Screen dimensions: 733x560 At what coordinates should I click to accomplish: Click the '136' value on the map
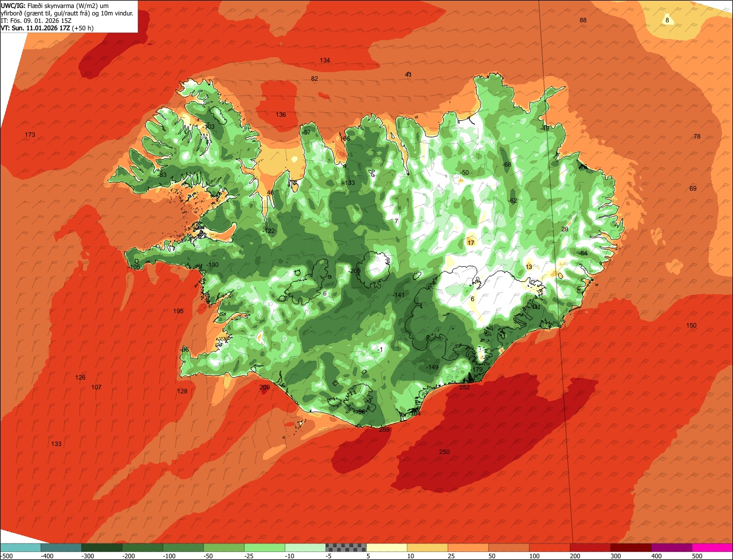281,115
